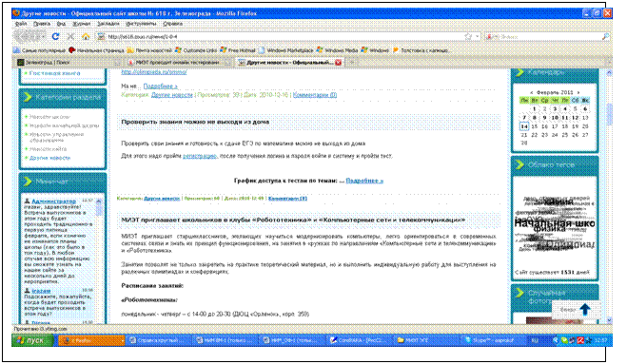Click the page vertical scrollbar thumb
Image resolution: width=627 pixels, height=364 pixels.
610,114
